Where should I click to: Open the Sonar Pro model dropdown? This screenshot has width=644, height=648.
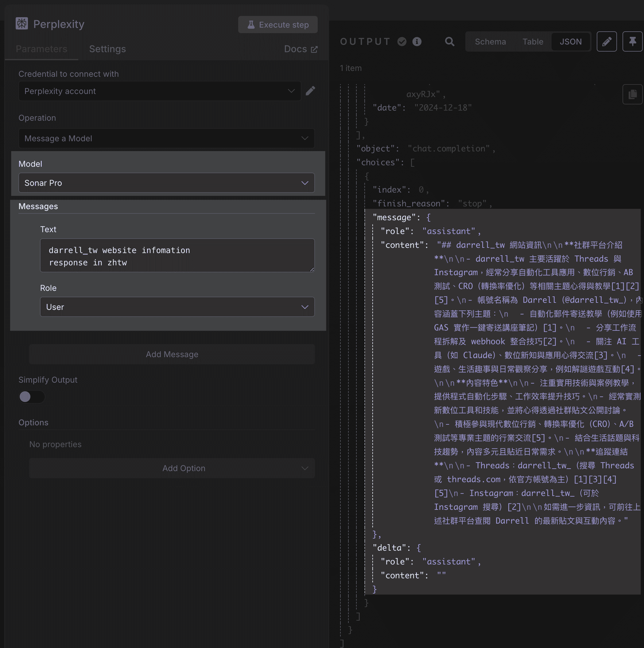click(166, 183)
